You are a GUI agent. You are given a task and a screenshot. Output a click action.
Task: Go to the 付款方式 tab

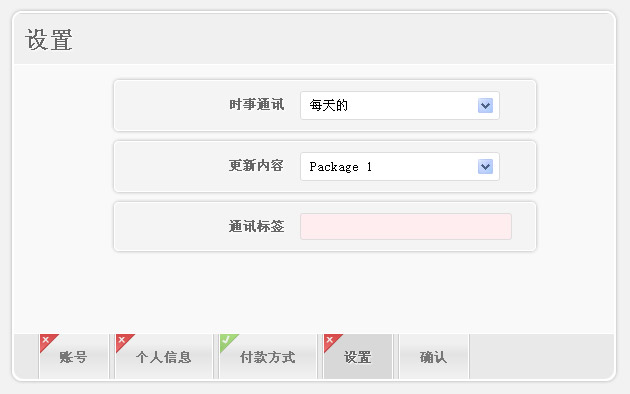(268, 357)
